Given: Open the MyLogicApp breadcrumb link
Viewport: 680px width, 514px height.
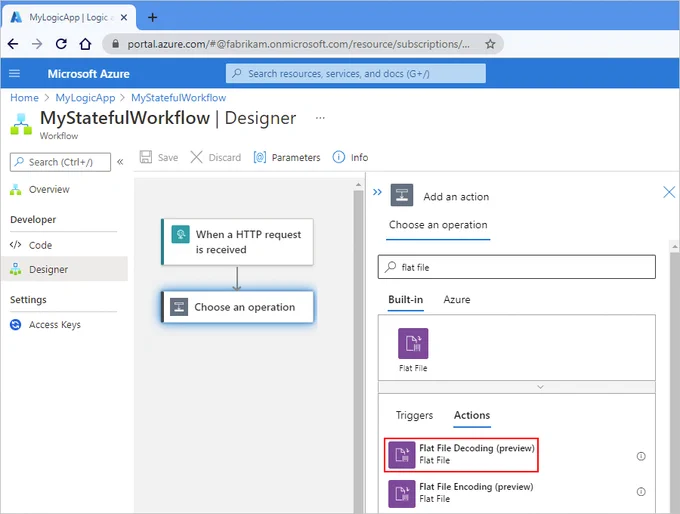Looking at the screenshot, I should [85, 98].
